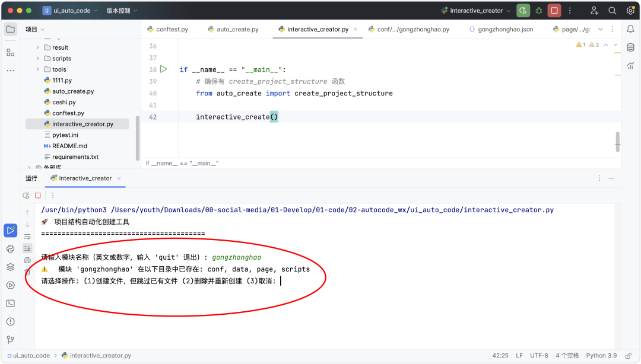This screenshot has height=364, width=641.
Task: Open the Python Console tool icon
Action: 11,248
